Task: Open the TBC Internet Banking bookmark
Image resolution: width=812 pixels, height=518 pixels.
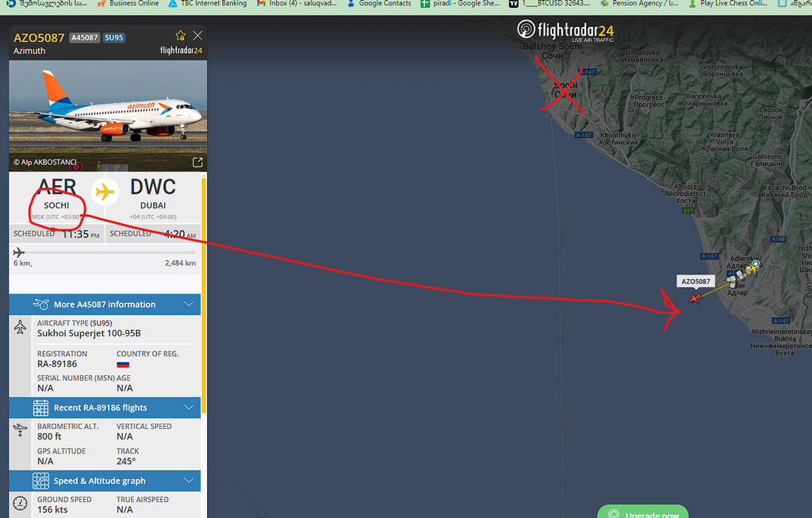Action: (x=208, y=4)
